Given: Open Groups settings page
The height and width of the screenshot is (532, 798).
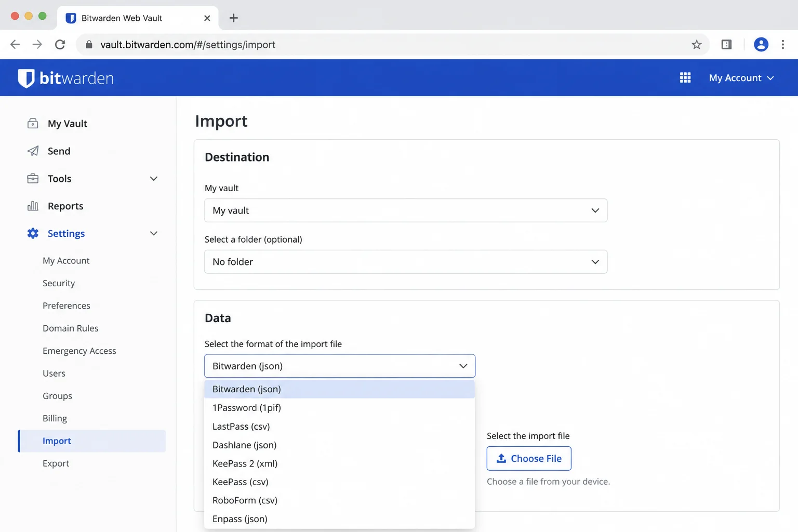Looking at the screenshot, I should [x=57, y=396].
